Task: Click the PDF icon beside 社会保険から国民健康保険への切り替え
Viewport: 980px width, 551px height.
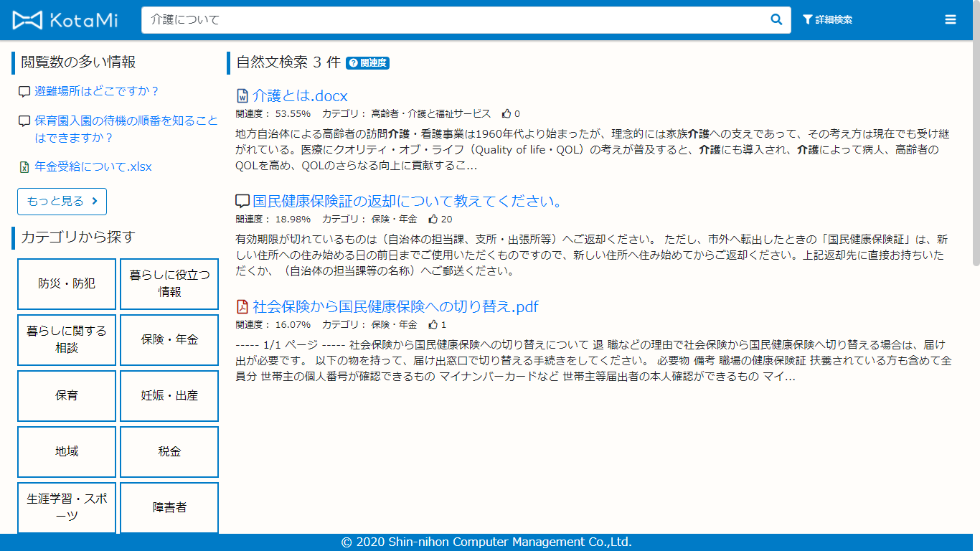Action: tap(242, 307)
